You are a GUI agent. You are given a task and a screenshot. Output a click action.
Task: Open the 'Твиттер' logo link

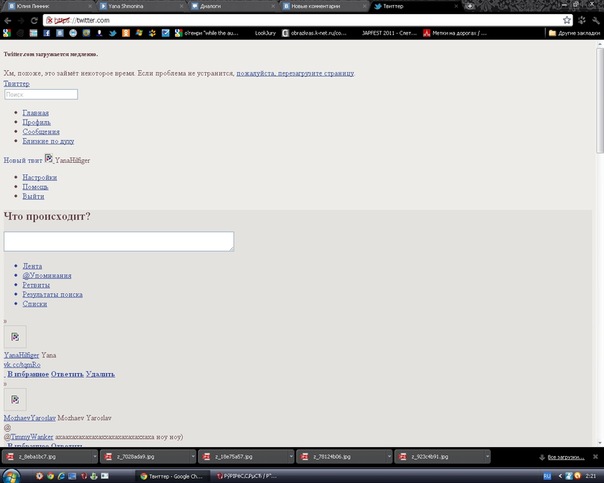(x=17, y=84)
